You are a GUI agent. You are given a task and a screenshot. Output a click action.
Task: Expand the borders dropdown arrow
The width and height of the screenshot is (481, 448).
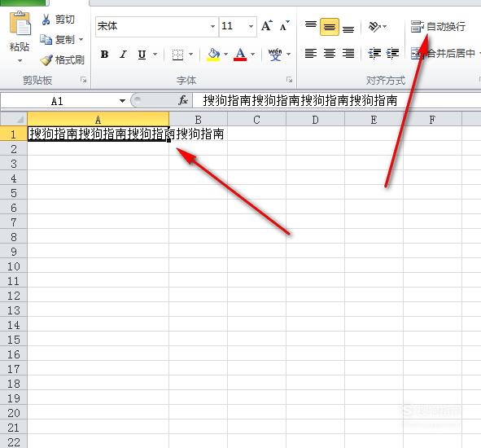click(190, 55)
